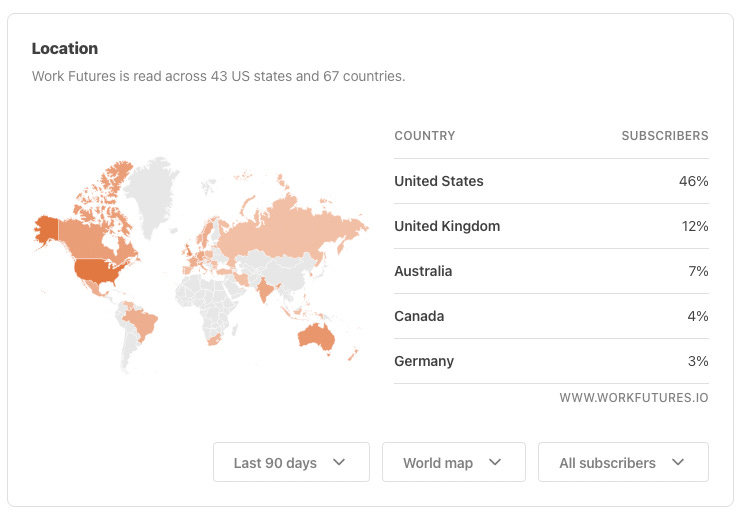Click Australia on the world map
Image resolution: width=743 pixels, height=520 pixels.
click(316, 337)
